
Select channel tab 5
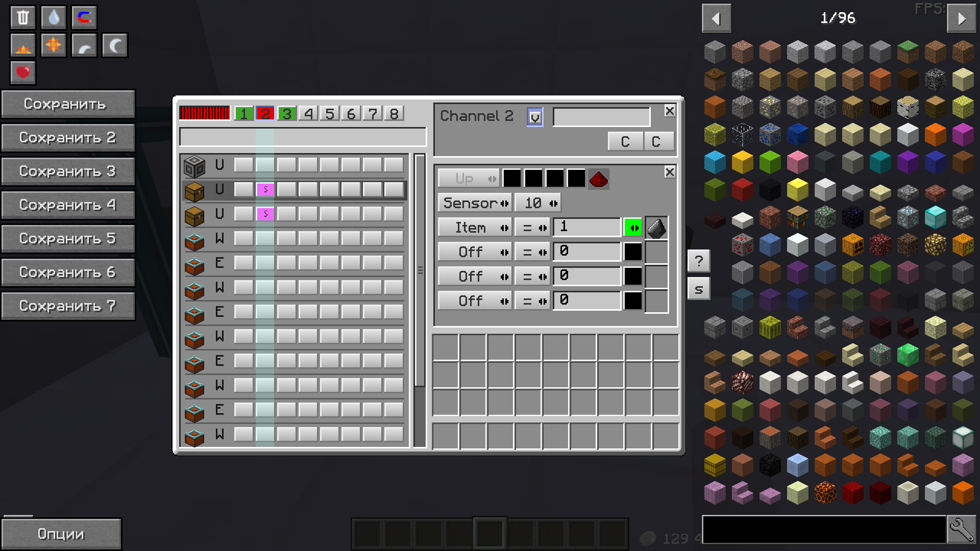point(330,113)
